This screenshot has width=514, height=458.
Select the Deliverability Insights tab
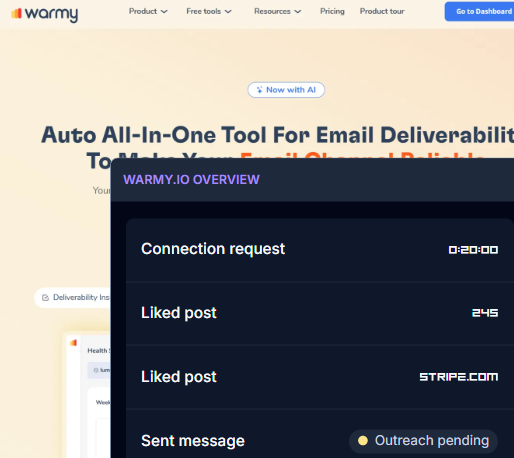pyautogui.click(x=72, y=297)
